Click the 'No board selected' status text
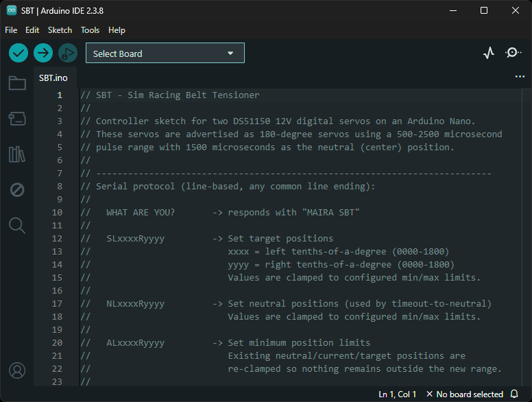This screenshot has height=402, width=532. (x=464, y=394)
